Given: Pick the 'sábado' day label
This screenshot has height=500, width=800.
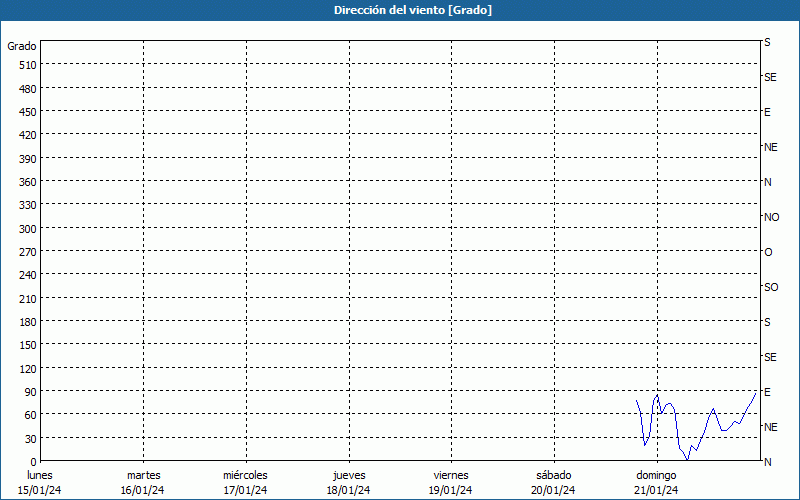Looking at the screenshot, I should click(554, 475).
